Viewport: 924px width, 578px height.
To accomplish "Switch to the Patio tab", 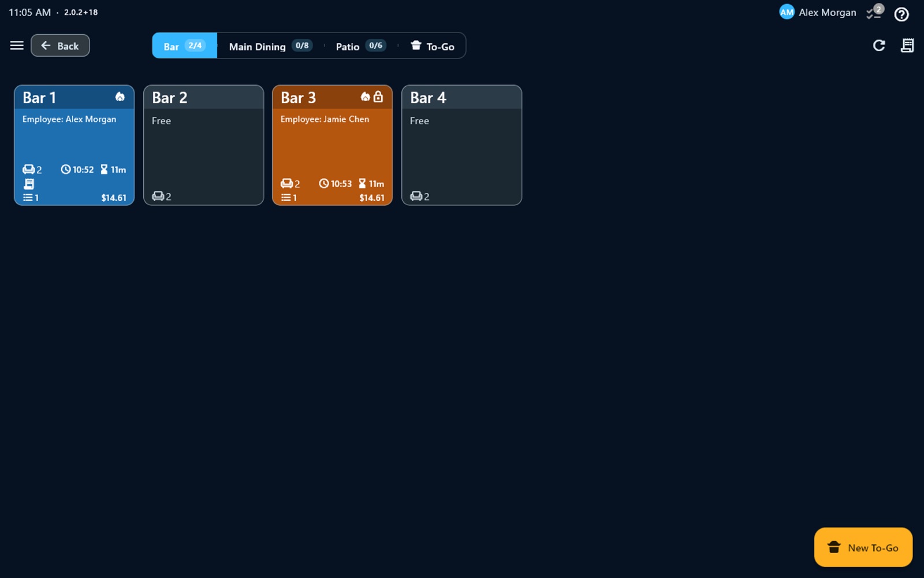I will (x=361, y=46).
